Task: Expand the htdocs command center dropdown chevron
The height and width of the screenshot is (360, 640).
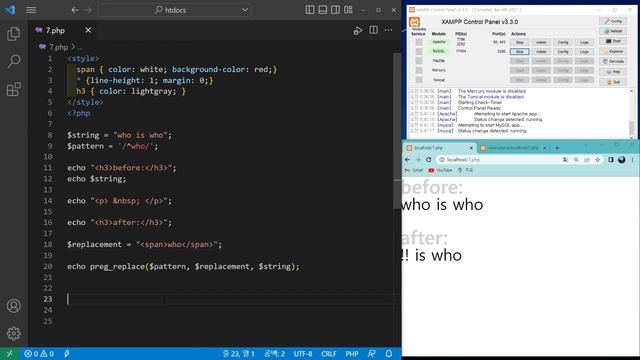Action: 245,10
